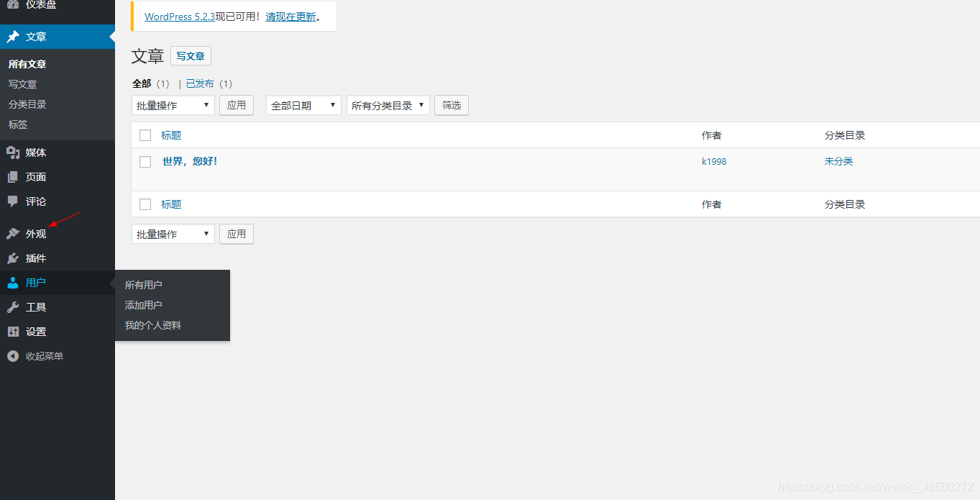This screenshot has width=980, height=500.
Task: Collapse the sidebar via 收起菜单
Action: [58, 356]
